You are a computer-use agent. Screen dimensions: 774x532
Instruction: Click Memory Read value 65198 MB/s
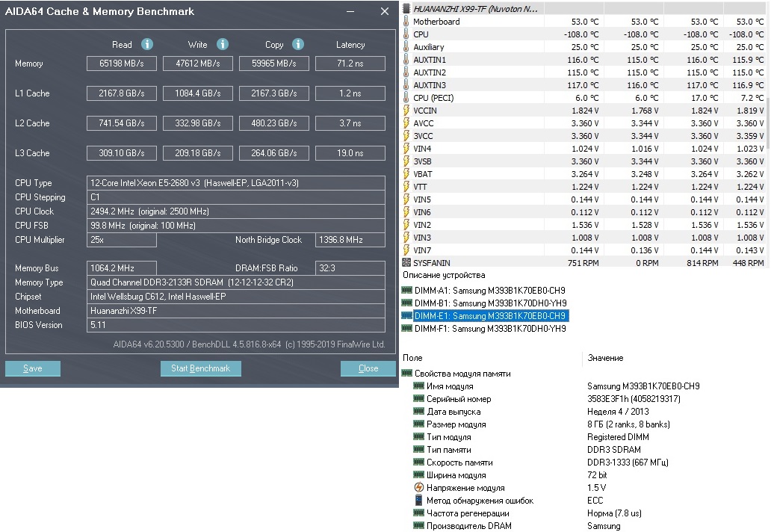click(122, 64)
